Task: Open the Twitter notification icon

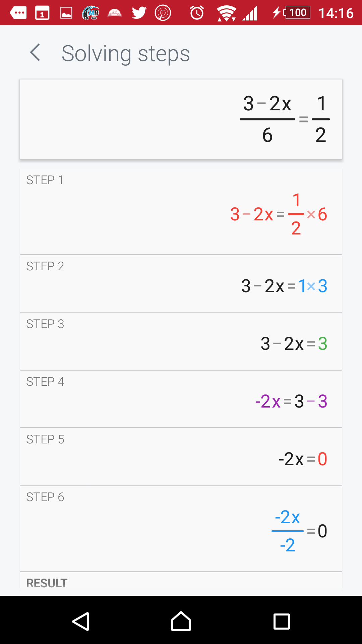Action: point(139,13)
